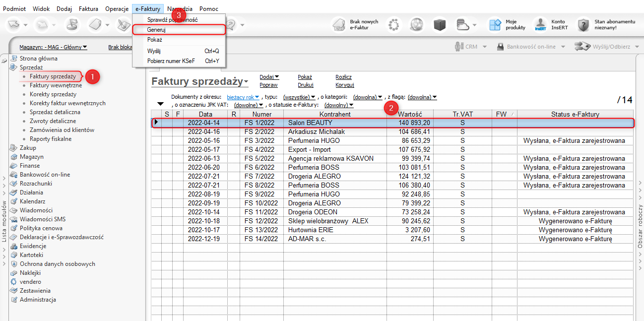
Task: Choose Pokaż from e-Faktury menu
Action: pos(179,40)
